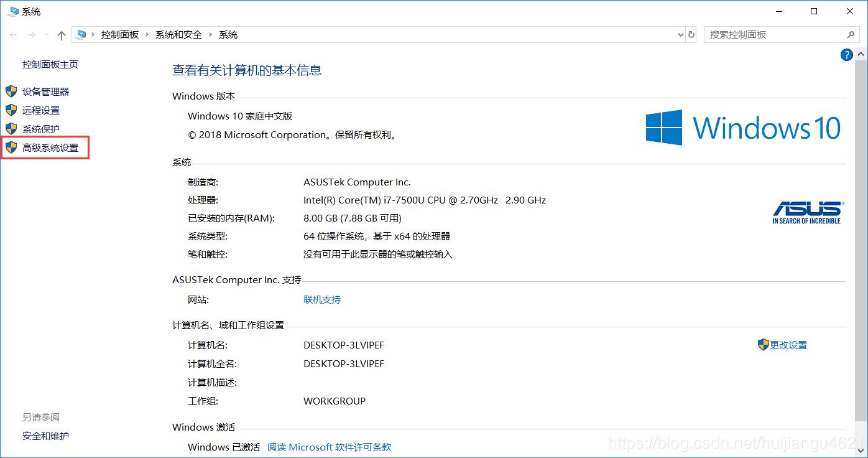Open 高级系统设置 (highlighted sidebar item)
Screen dimensions: 868x458
coord(50,148)
